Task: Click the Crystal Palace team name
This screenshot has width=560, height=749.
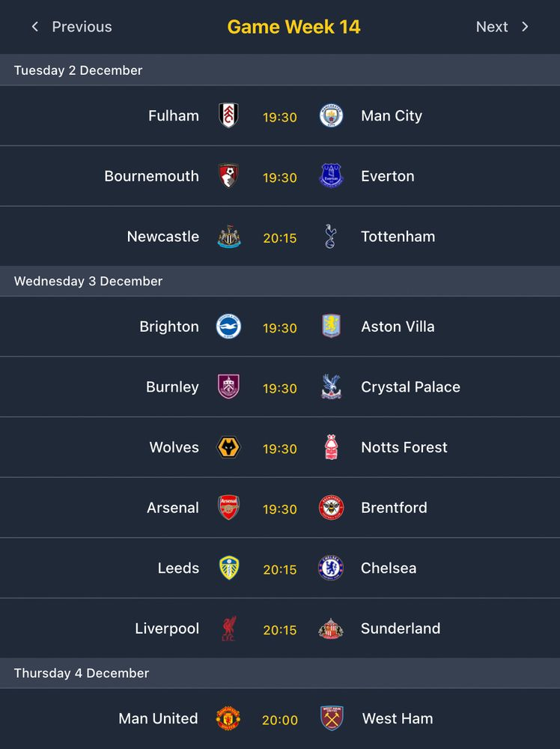Action: (x=410, y=387)
